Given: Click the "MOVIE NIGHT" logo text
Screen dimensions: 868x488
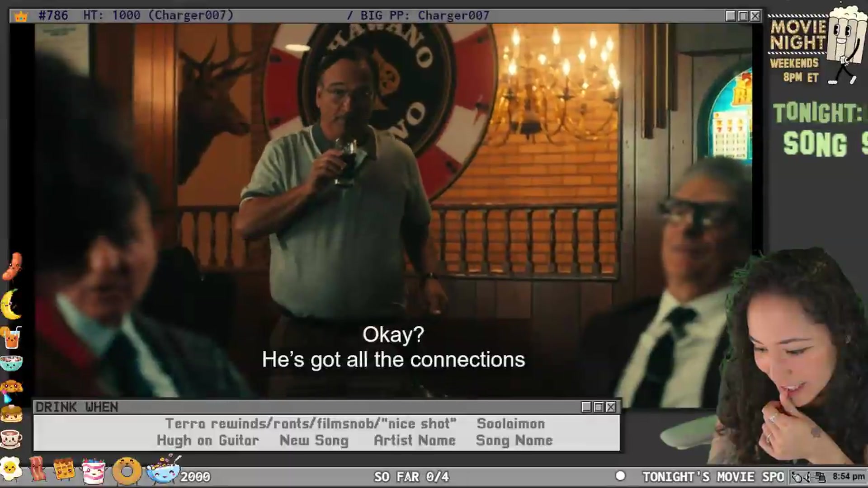Looking at the screenshot, I should [x=798, y=35].
